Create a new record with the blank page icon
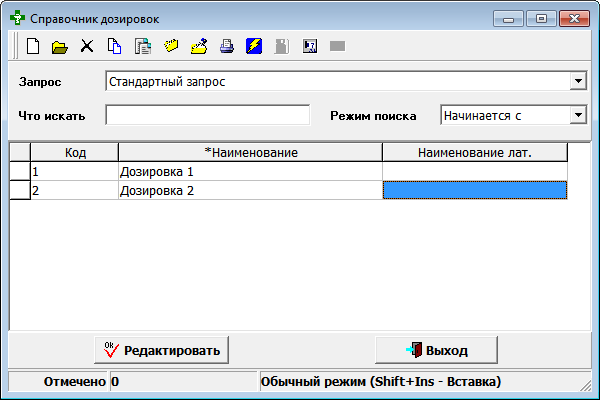Image resolution: width=600 pixels, height=400 pixels. (33, 46)
